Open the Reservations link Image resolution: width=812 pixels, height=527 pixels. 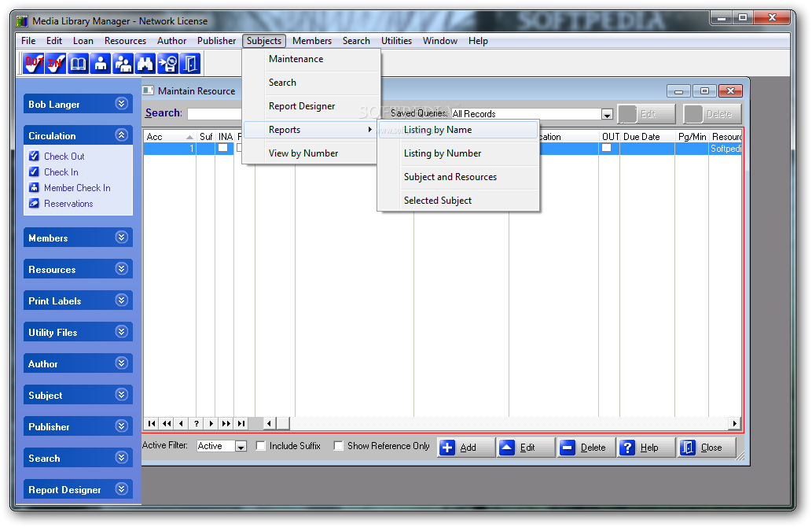(x=68, y=204)
